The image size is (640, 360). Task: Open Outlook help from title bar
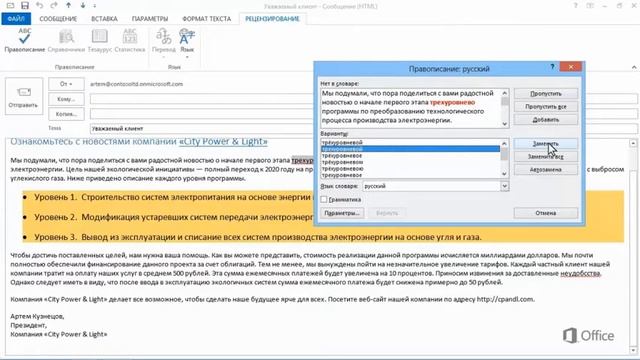[576, 6]
